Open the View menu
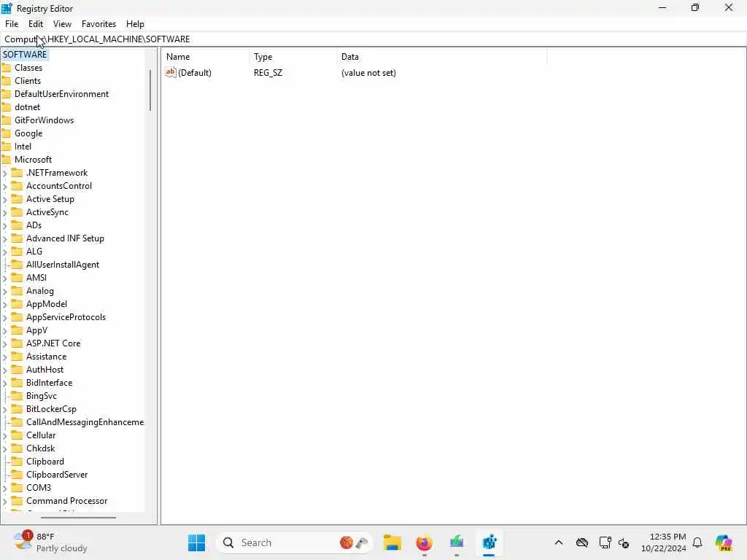 (62, 24)
